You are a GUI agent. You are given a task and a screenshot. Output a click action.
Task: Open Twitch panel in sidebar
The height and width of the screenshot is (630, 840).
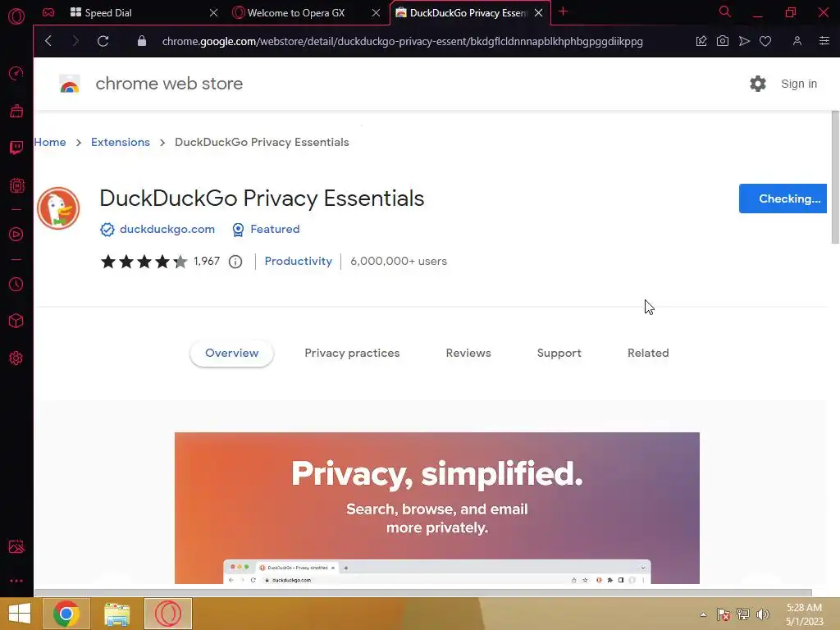tap(16, 148)
